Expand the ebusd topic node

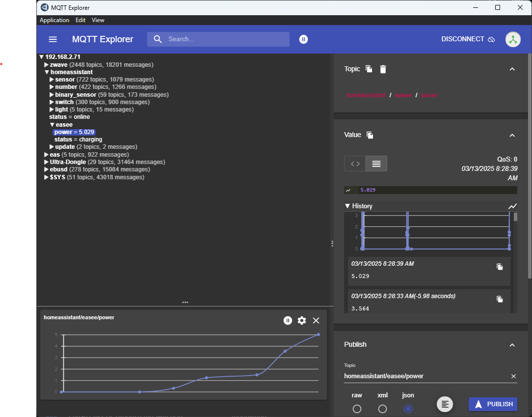click(47, 169)
